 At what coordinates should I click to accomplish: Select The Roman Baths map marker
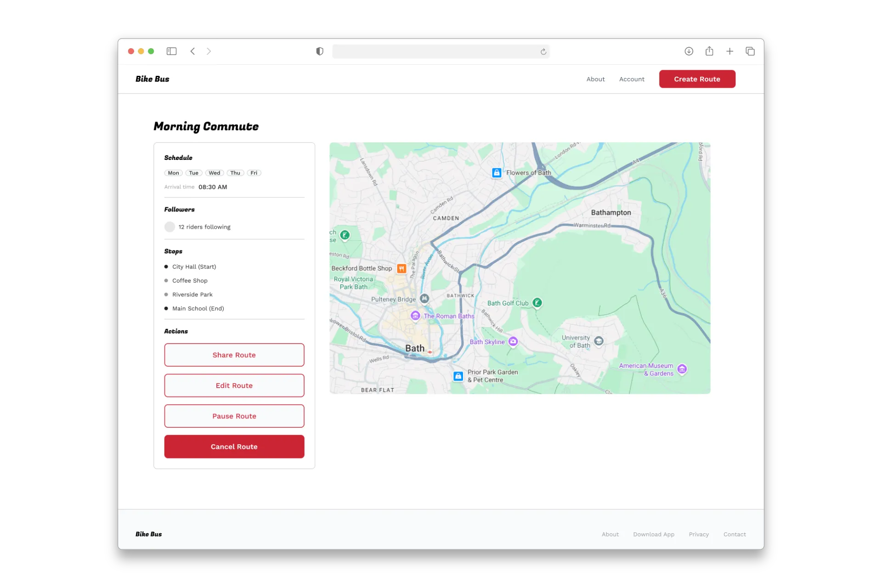[x=415, y=316]
